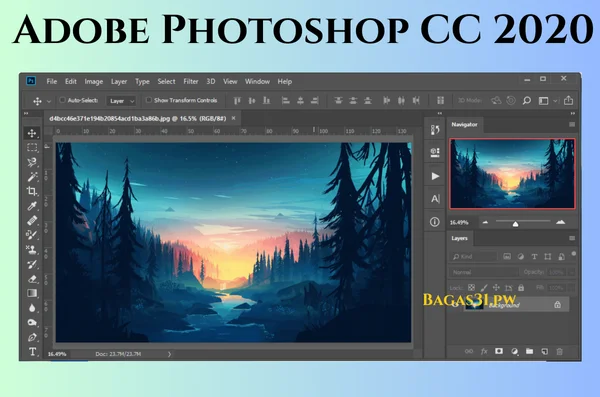Click the new adjustment layer icon

pyautogui.click(x=515, y=351)
